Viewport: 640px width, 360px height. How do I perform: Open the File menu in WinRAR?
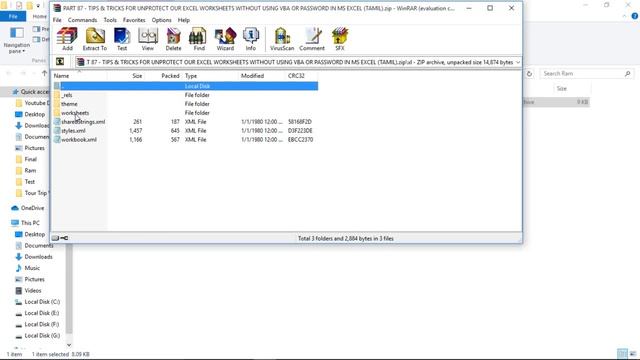pyautogui.click(x=57, y=20)
